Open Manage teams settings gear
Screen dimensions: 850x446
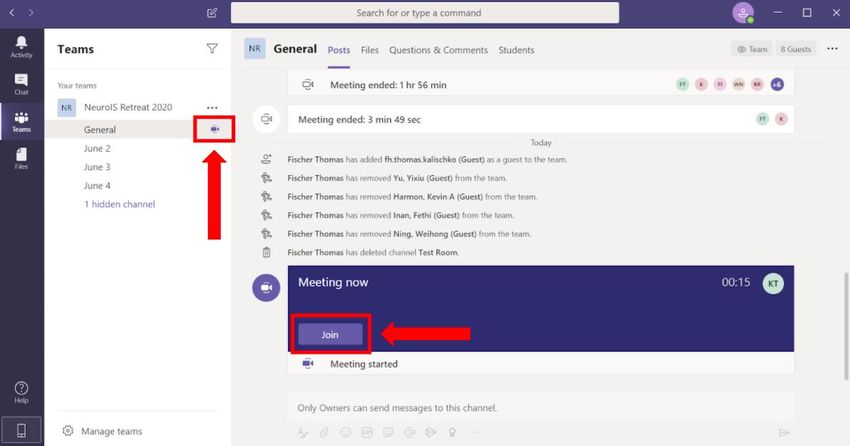(68, 431)
